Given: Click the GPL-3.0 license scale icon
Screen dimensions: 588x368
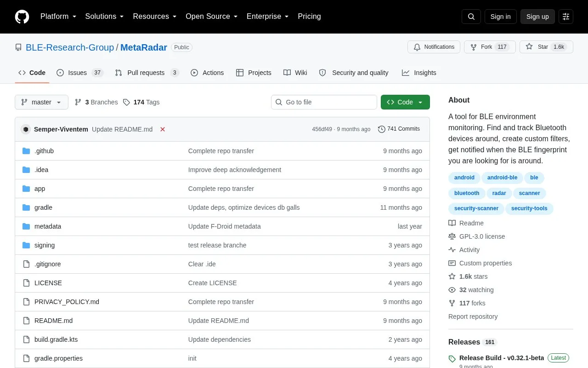Looking at the screenshot, I should tap(452, 236).
